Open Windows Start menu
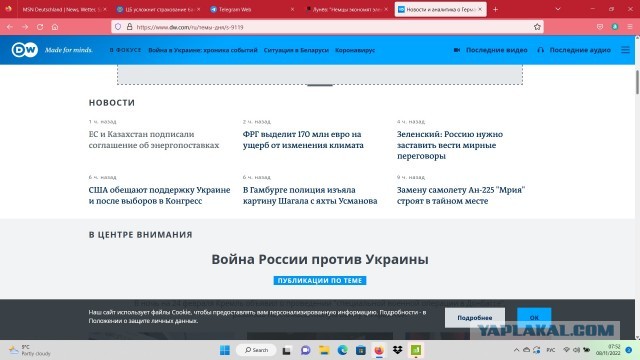The height and width of the screenshot is (360, 640). coord(224,350)
